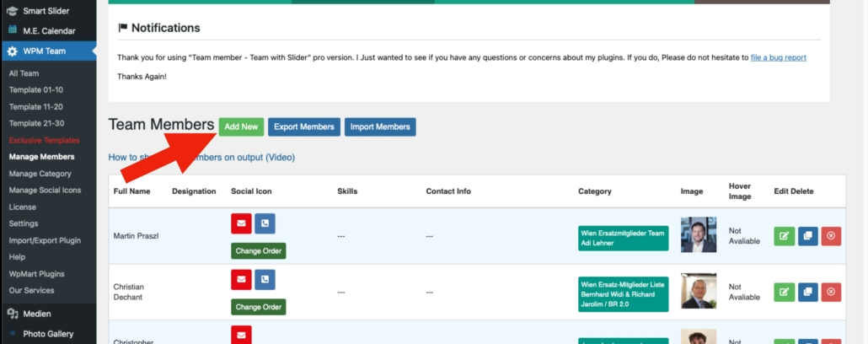Open the file a bug report link
Image resolution: width=868 pixels, height=344 pixels.
778,57
